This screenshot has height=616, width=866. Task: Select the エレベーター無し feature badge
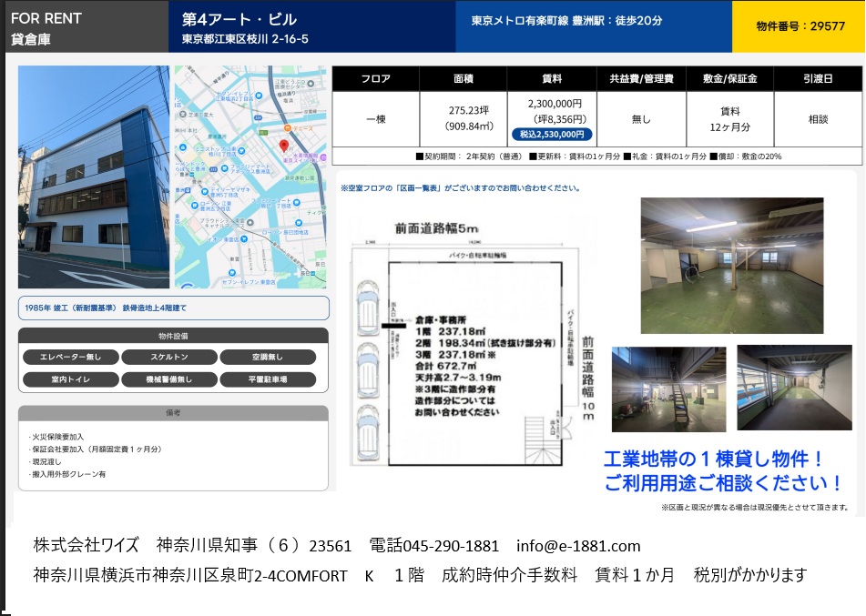(70, 358)
